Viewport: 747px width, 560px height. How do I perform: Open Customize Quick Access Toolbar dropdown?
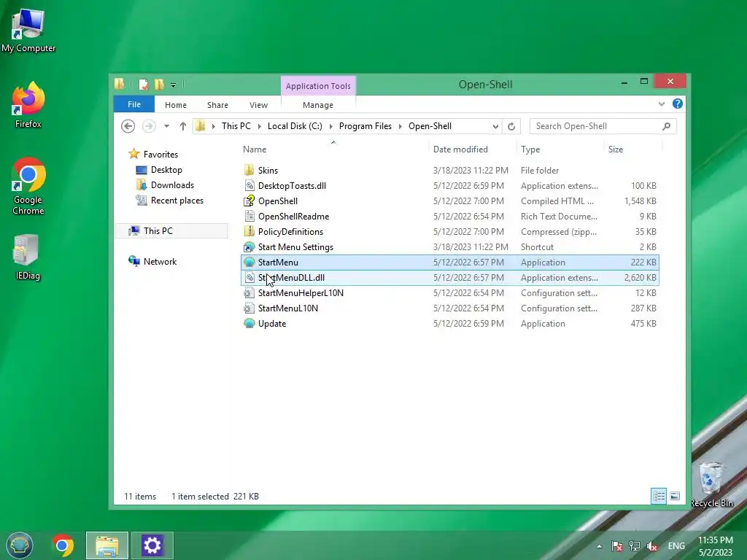click(x=174, y=85)
